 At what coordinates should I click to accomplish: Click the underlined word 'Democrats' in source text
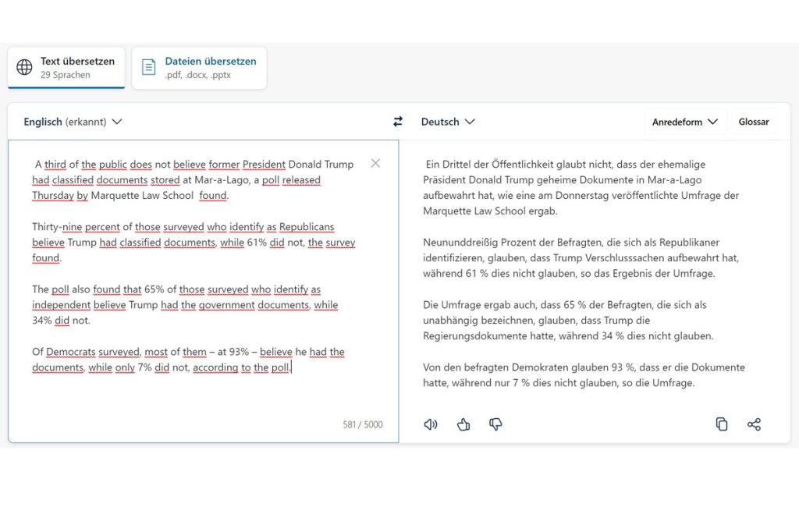click(71, 352)
